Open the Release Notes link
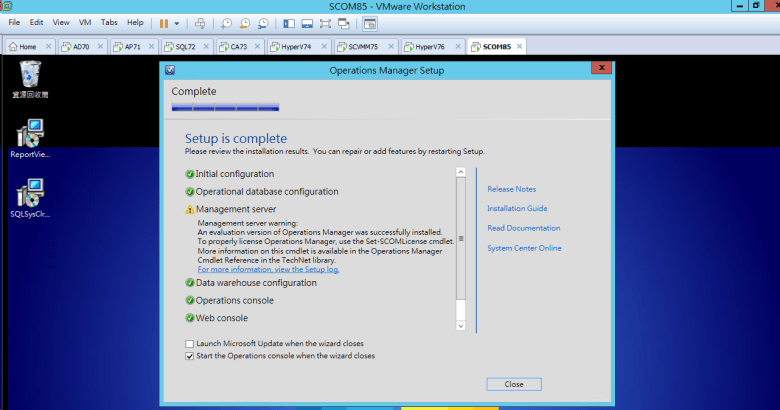The width and height of the screenshot is (780, 410). pyautogui.click(x=511, y=189)
